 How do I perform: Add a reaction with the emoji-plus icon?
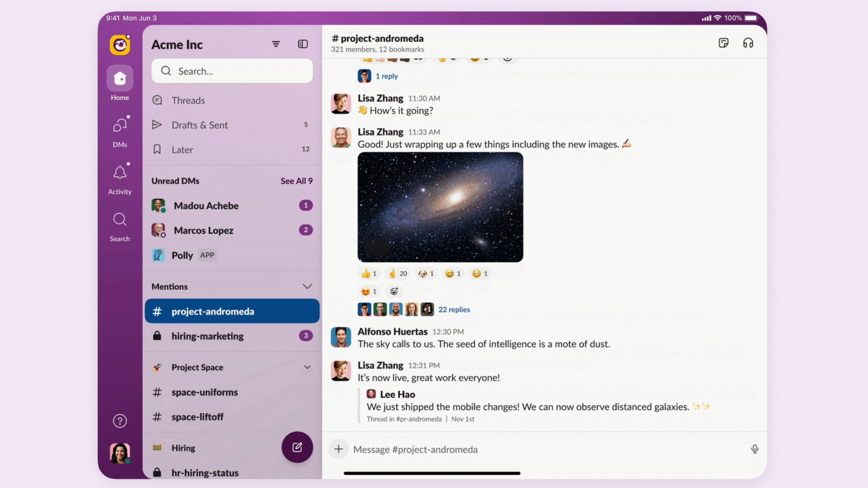(394, 291)
